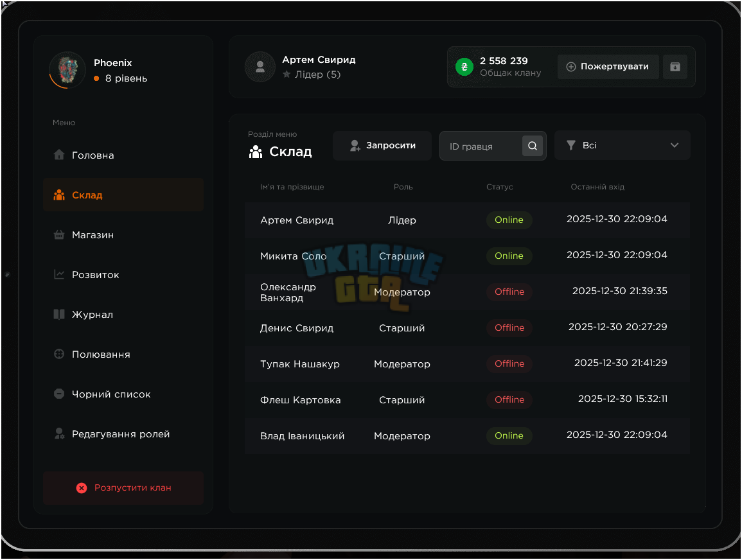Click Артем Свирид profile avatar in header
The width and height of the screenshot is (742, 560).
(260, 67)
